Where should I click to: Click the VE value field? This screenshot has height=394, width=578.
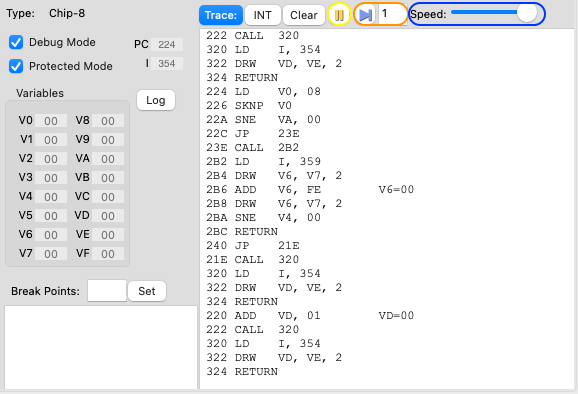tap(108, 235)
